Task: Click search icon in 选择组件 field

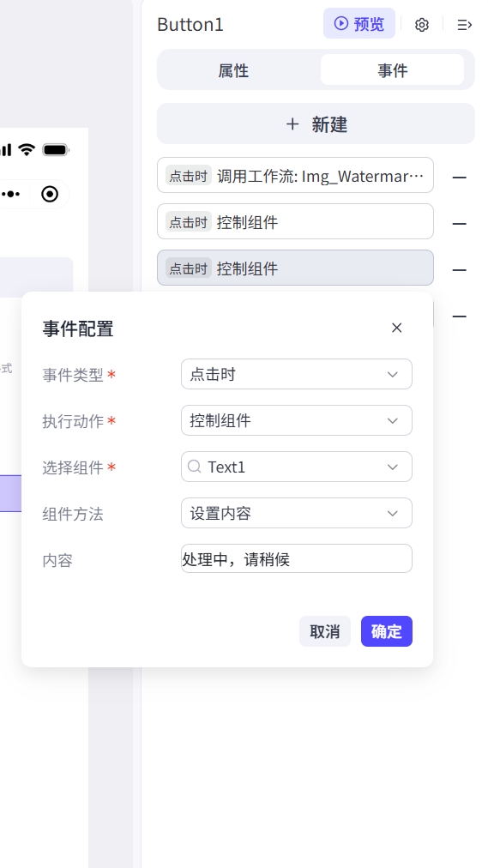Action: point(194,467)
